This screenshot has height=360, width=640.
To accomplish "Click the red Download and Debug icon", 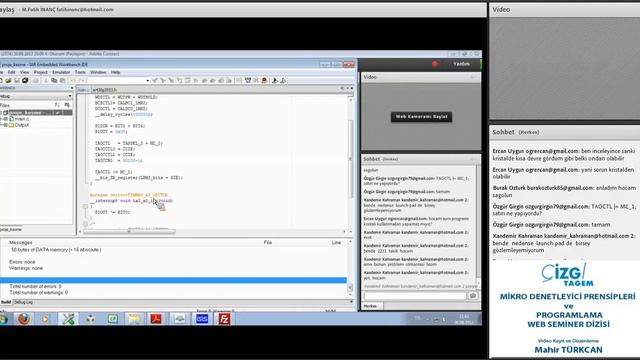I will [264, 81].
